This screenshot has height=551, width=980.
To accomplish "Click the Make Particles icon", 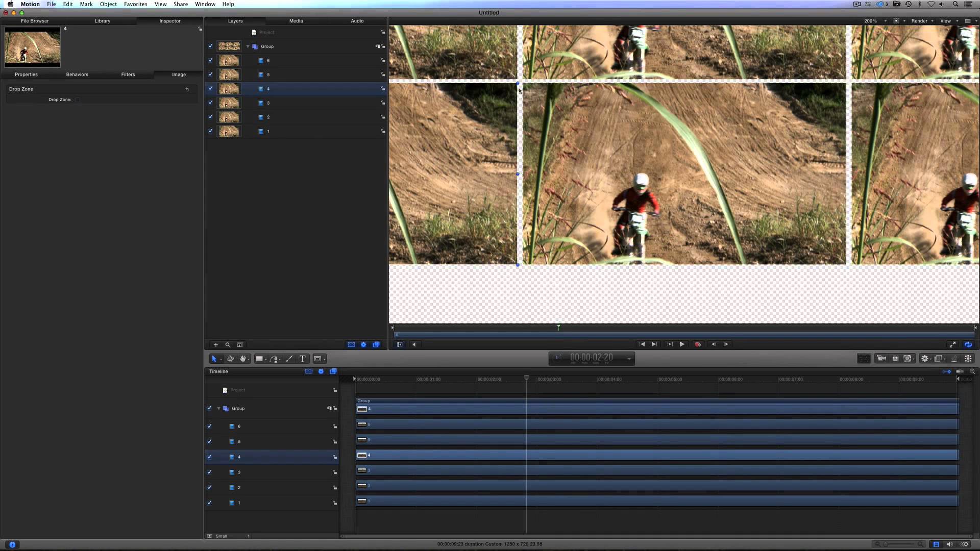I will [x=954, y=359].
